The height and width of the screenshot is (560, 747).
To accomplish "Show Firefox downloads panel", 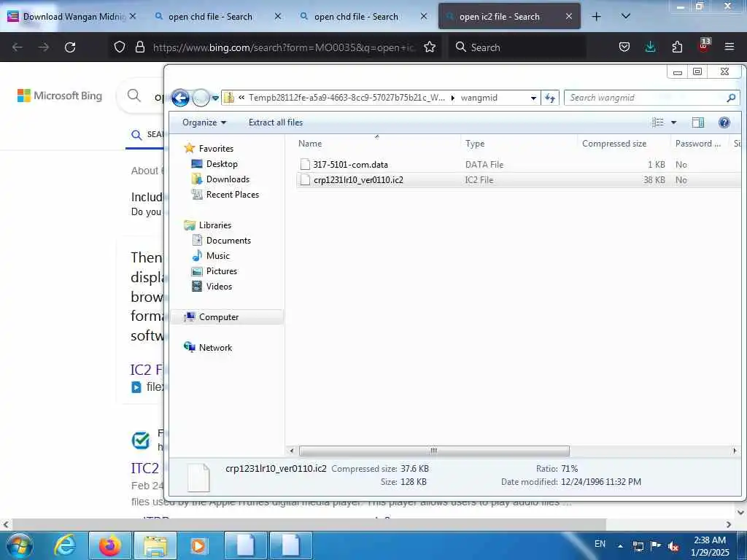I will pos(650,47).
